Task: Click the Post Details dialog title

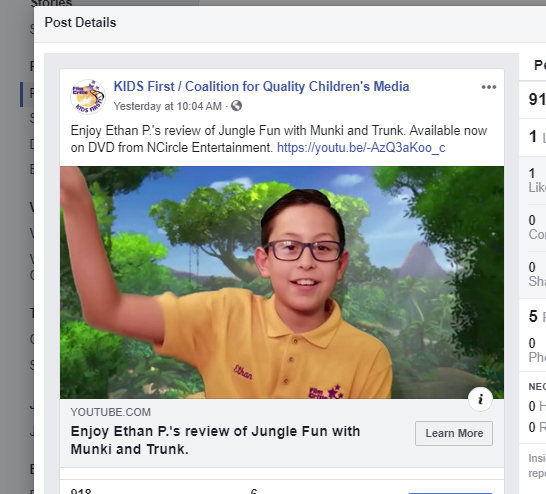Action: click(80, 23)
